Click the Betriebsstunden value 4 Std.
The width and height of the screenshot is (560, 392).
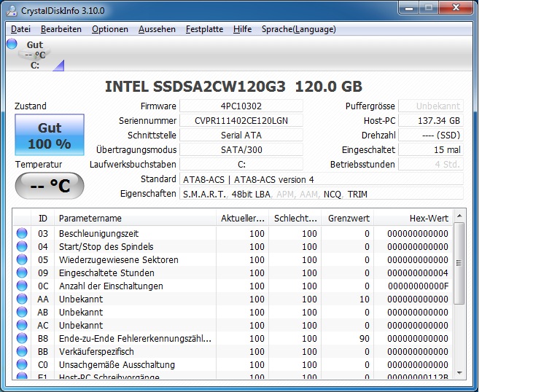(x=431, y=165)
